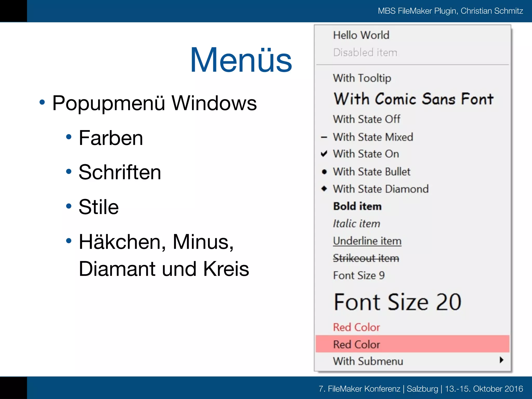Choose the Italic item entry
The image size is (532, 399).
click(357, 224)
